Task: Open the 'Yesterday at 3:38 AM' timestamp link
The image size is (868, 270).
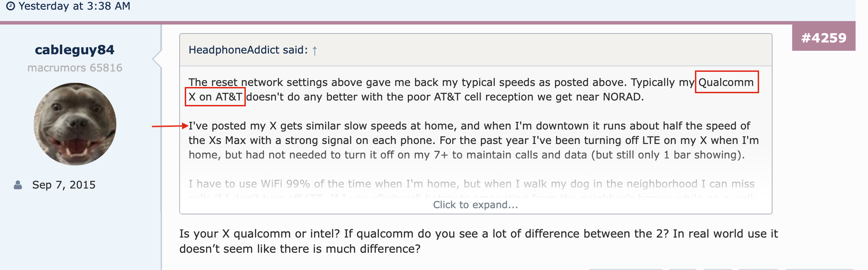Action: (74, 6)
